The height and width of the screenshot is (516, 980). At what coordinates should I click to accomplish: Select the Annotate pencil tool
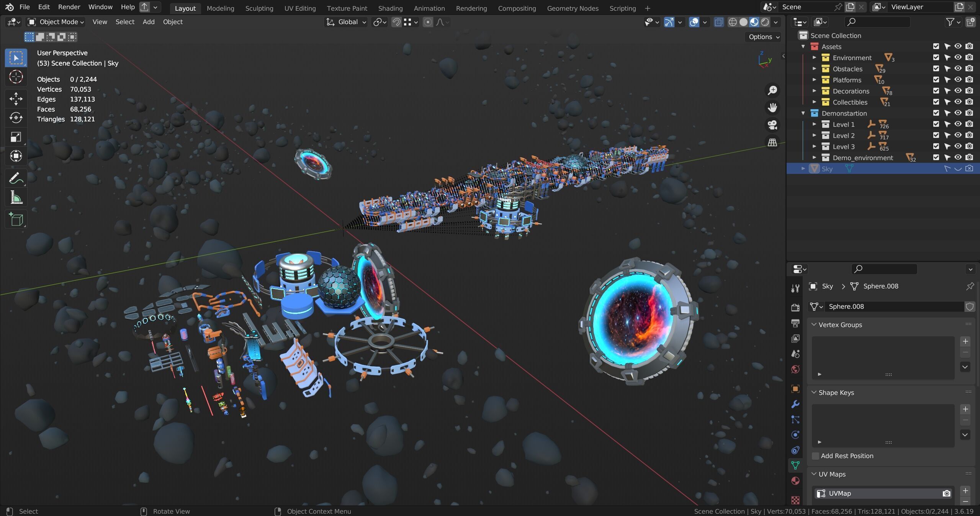pos(16,178)
